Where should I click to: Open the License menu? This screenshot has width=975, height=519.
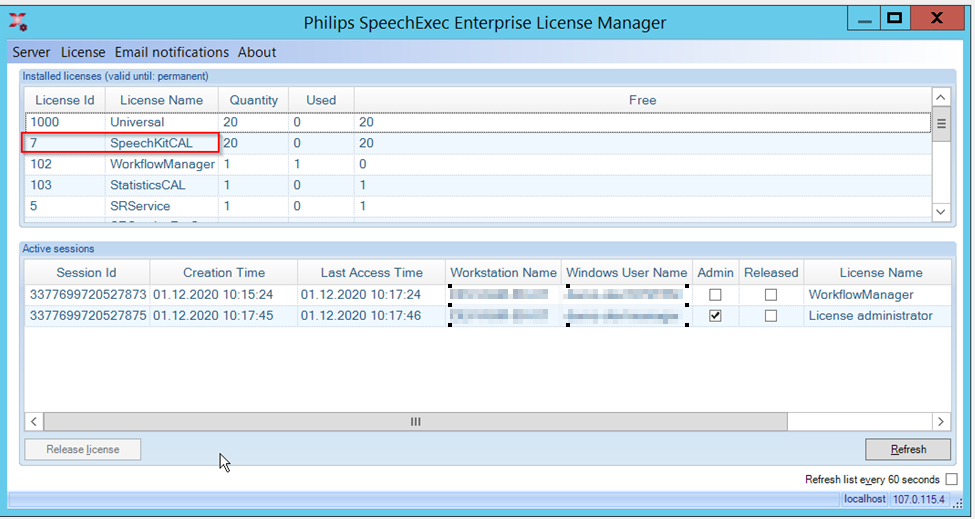click(83, 52)
